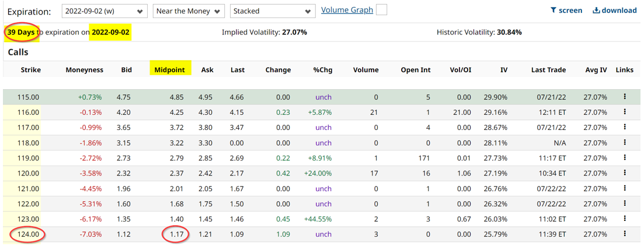
Task: Open the Expiration date dropdown
Action: (105, 11)
